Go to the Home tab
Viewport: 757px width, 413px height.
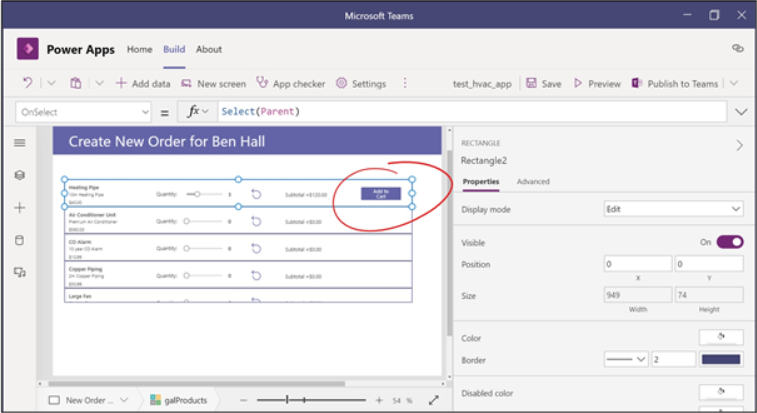pyautogui.click(x=140, y=49)
